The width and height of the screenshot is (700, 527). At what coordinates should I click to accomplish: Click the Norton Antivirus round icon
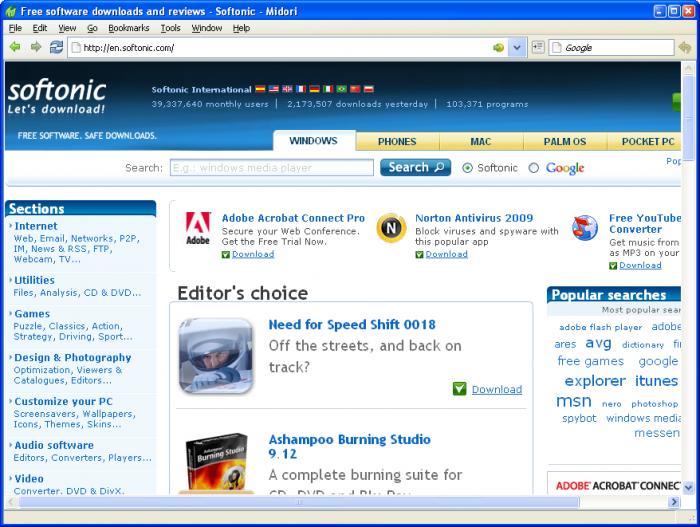point(391,228)
